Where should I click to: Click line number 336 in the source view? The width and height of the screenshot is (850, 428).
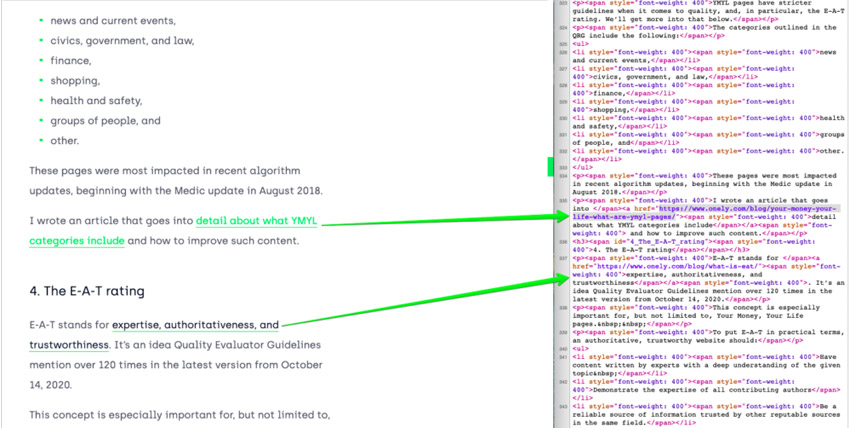[565, 242]
